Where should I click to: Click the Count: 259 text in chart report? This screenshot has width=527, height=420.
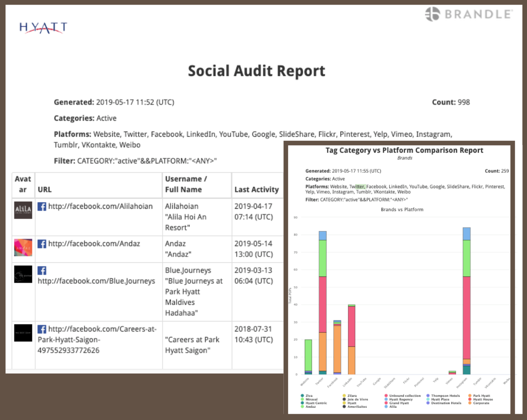[497, 171]
